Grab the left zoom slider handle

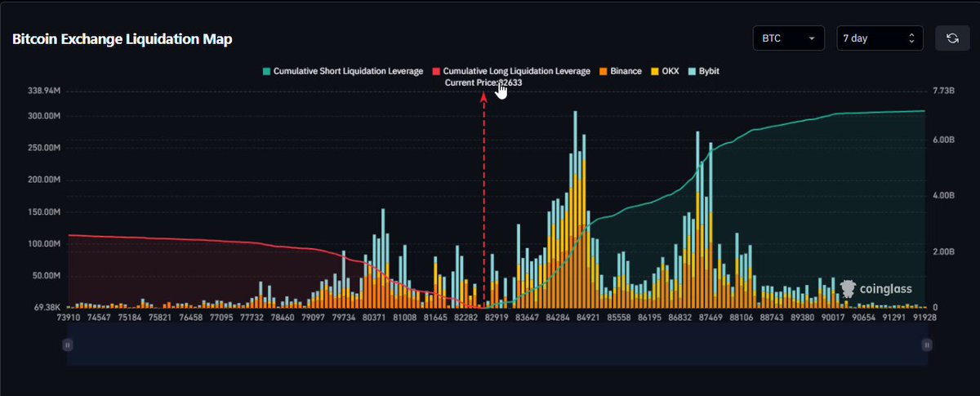tap(68, 345)
